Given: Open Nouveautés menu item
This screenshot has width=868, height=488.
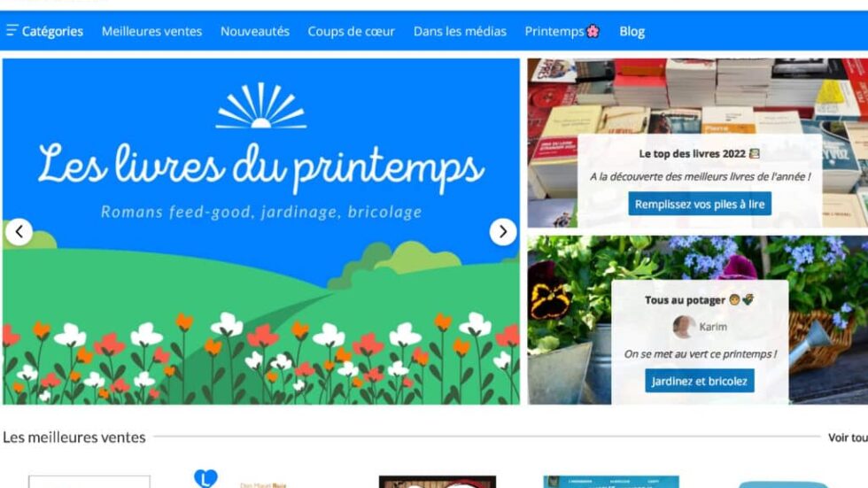Looking at the screenshot, I should tap(255, 32).
